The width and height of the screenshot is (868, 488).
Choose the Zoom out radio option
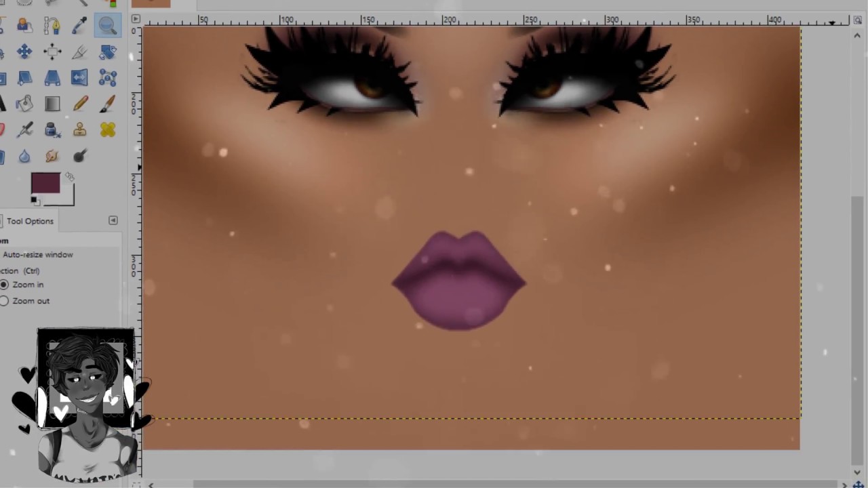coord(5,301)
